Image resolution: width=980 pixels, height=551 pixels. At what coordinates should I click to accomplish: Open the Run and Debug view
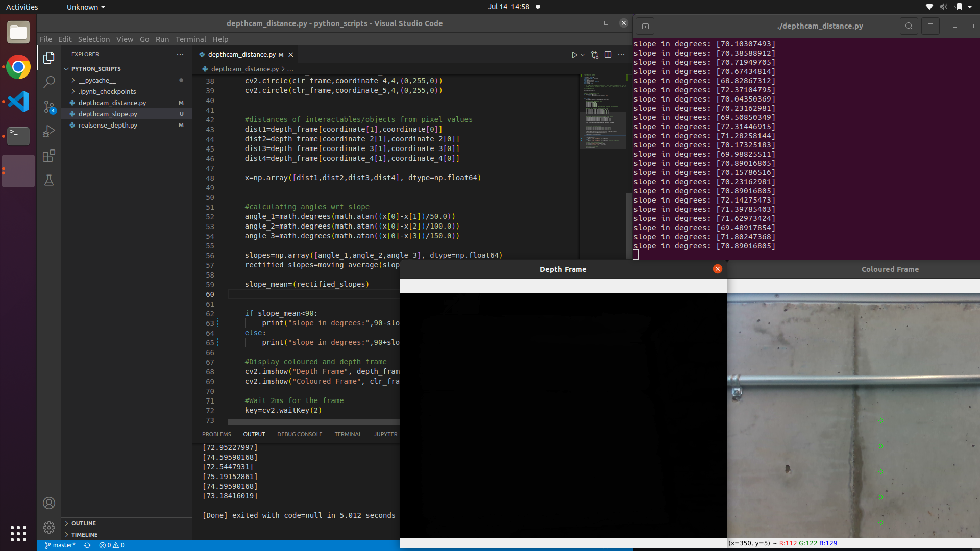(49, 131)
